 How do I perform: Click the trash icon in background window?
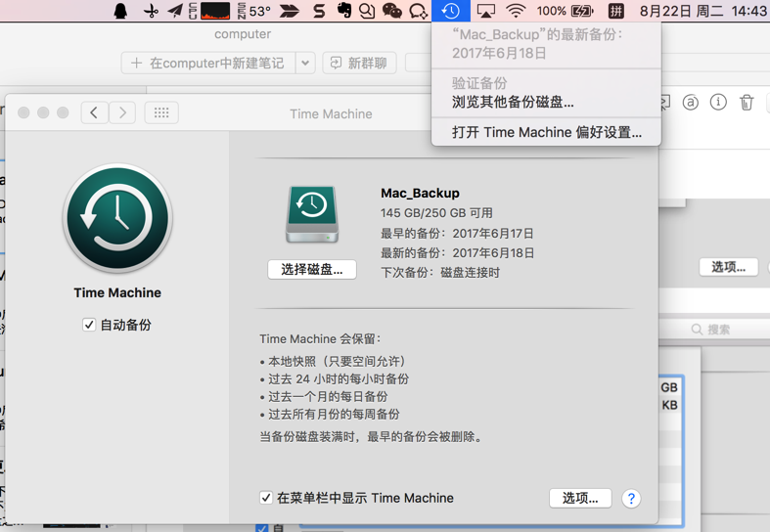[x=747, y=103]
